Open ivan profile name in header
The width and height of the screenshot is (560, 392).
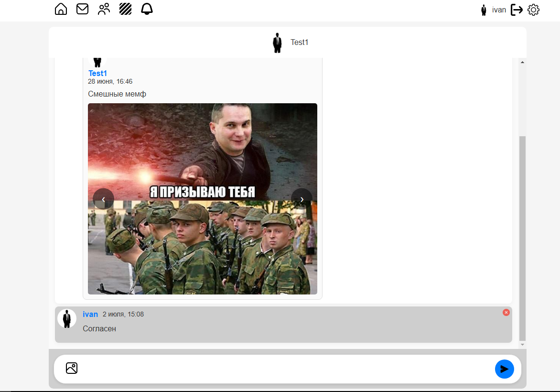pyautogui.click(x=499, y=10)
